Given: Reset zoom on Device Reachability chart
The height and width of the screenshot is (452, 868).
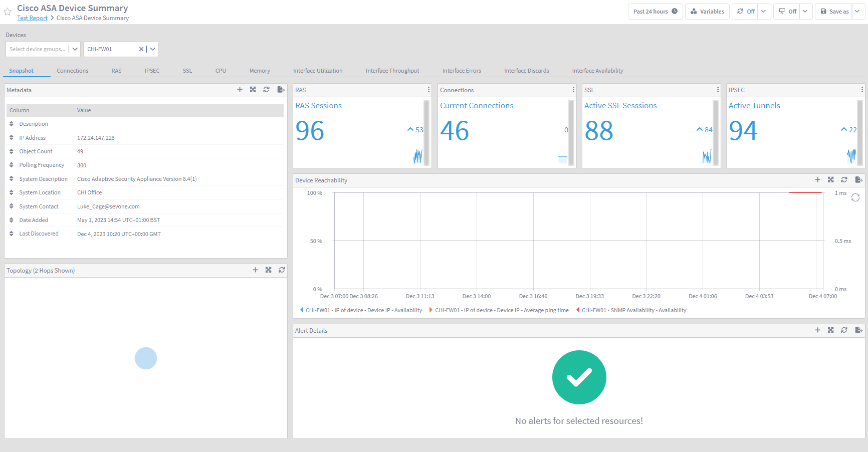Looking at the screenshot, I should [855, 197].
